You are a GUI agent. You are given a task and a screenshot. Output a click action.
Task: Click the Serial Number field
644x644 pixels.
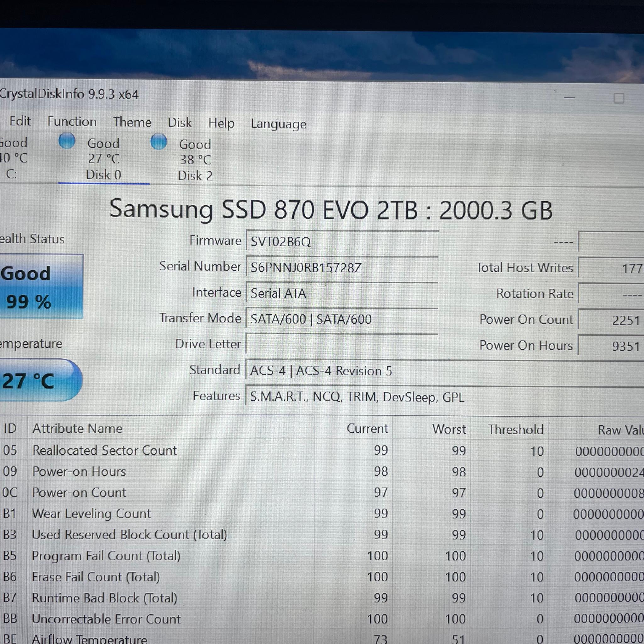tap(342, 267)
